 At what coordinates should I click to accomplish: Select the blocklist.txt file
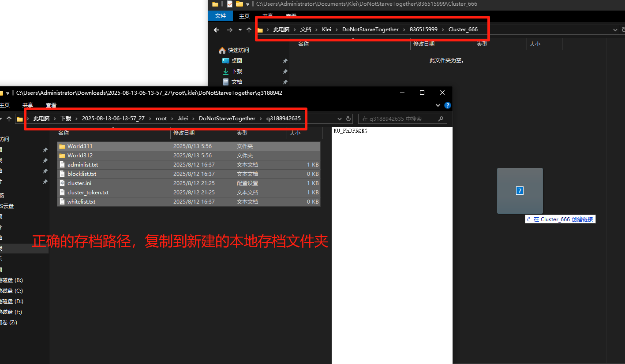[x=189, y=174]
